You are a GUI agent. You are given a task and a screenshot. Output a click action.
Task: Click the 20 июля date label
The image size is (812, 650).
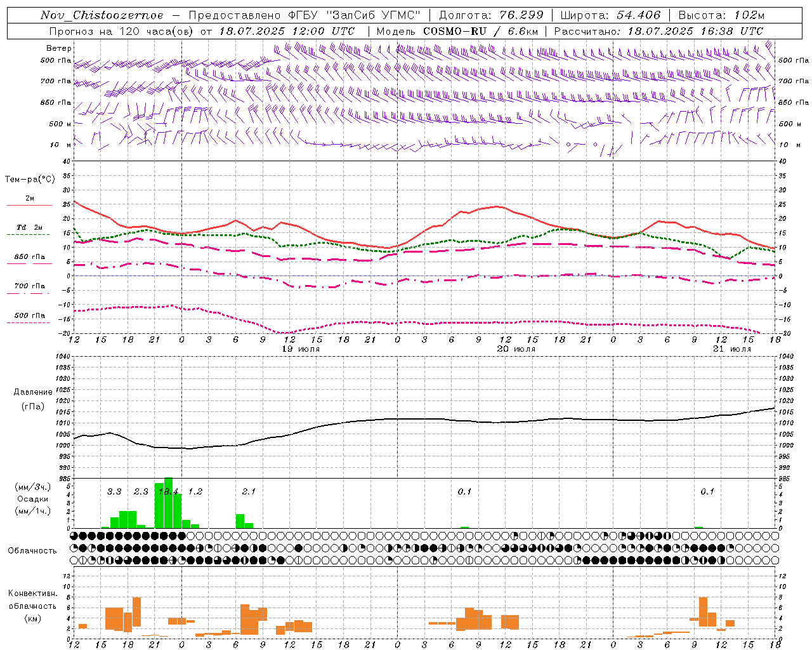(x=516, y=349)
